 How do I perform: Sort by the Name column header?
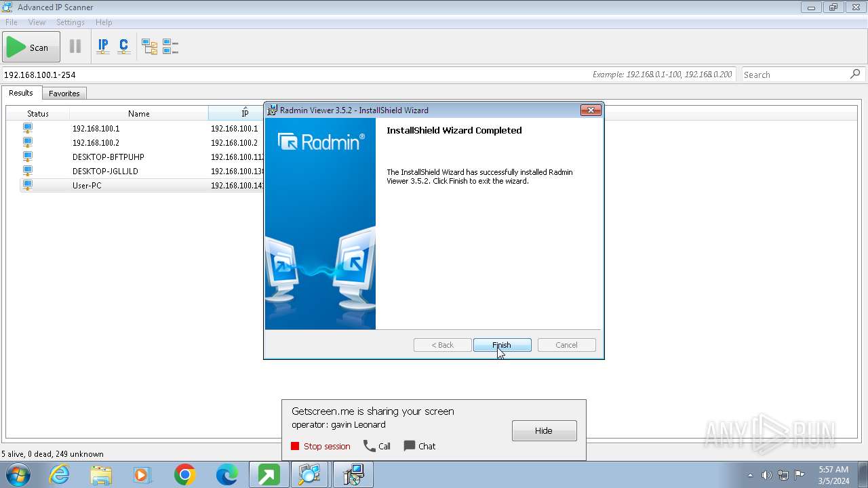[x=139, y=113]
